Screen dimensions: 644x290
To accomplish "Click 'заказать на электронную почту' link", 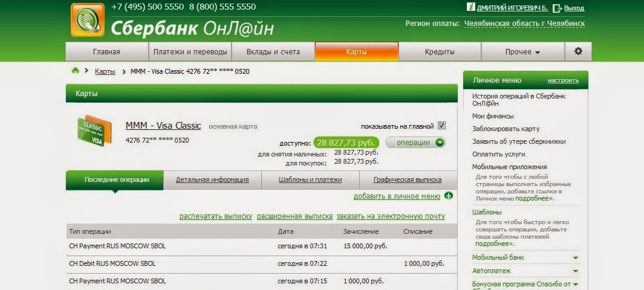I will [391, 216].
